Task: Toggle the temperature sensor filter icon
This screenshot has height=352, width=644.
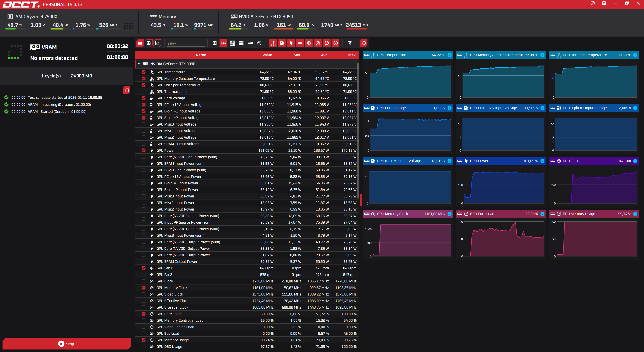Action: 273,43
